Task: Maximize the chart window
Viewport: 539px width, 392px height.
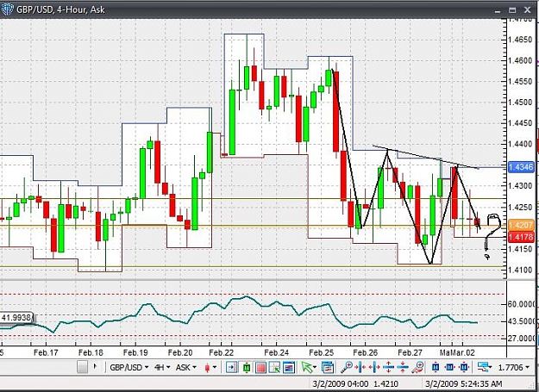Action: tap(512, 10)
